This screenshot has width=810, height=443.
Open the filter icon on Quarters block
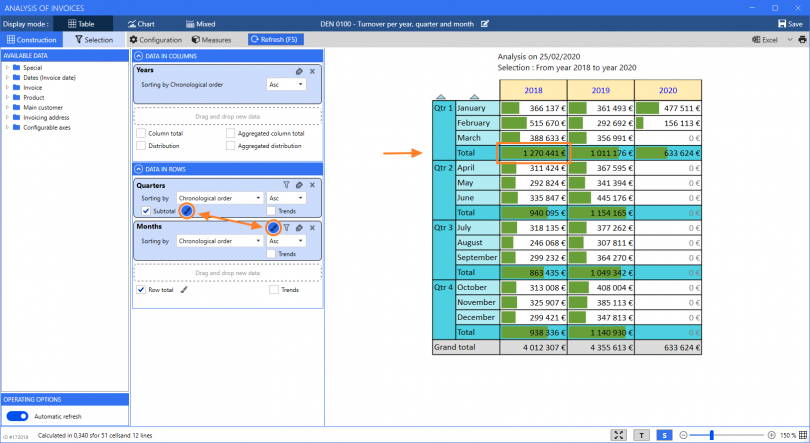click(286, 185)
